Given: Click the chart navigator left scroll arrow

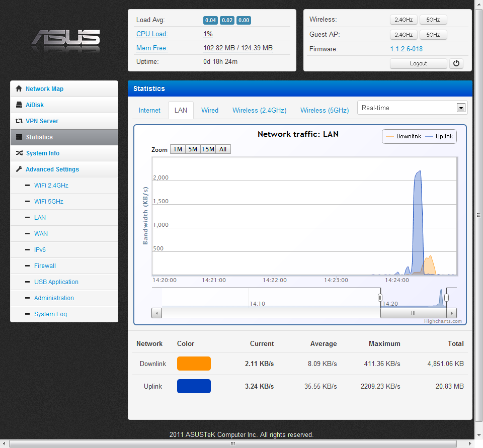Looking at the screenshot, I should coord(157,313).
